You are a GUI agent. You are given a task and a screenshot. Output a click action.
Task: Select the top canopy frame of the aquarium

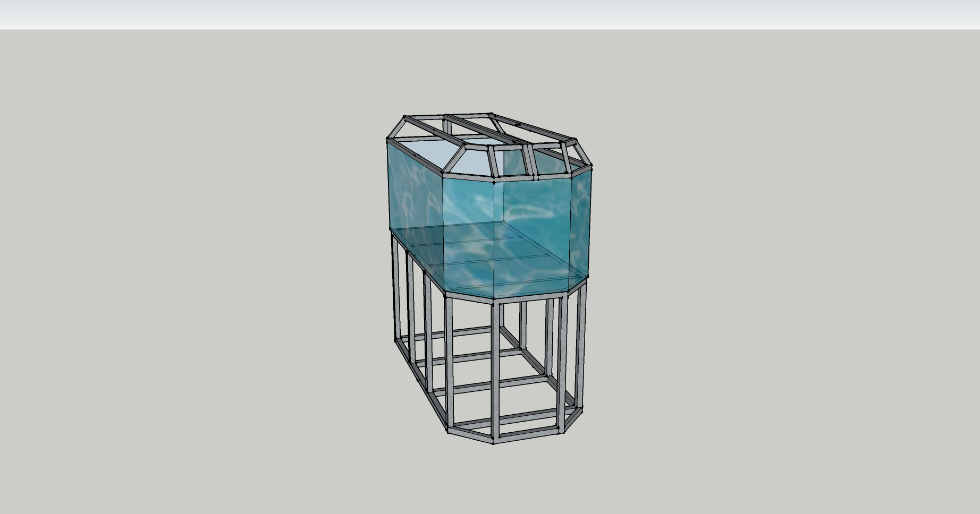489,147
